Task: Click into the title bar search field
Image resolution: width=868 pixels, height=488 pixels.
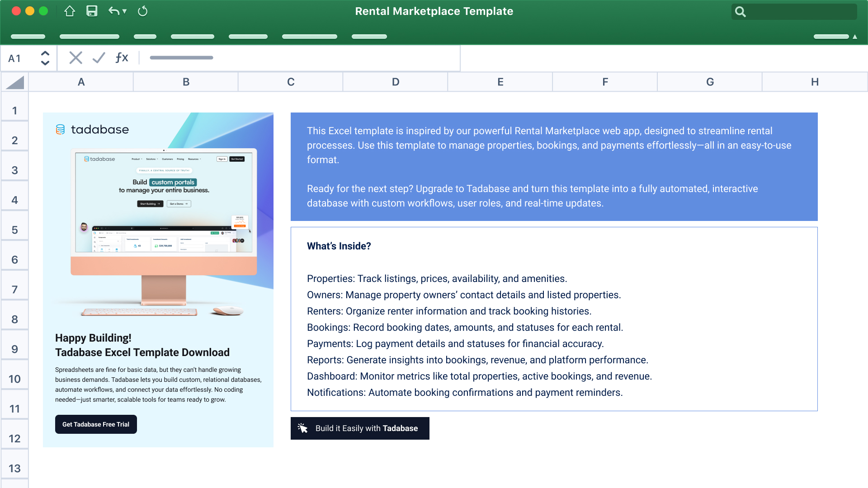Action: pyautogui.click(x=794, y=12)
